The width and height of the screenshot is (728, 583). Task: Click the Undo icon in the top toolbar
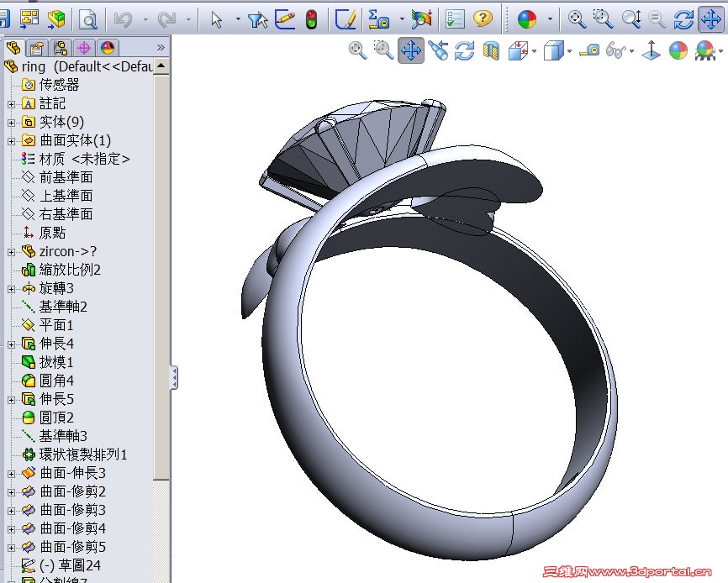(124, 19)
